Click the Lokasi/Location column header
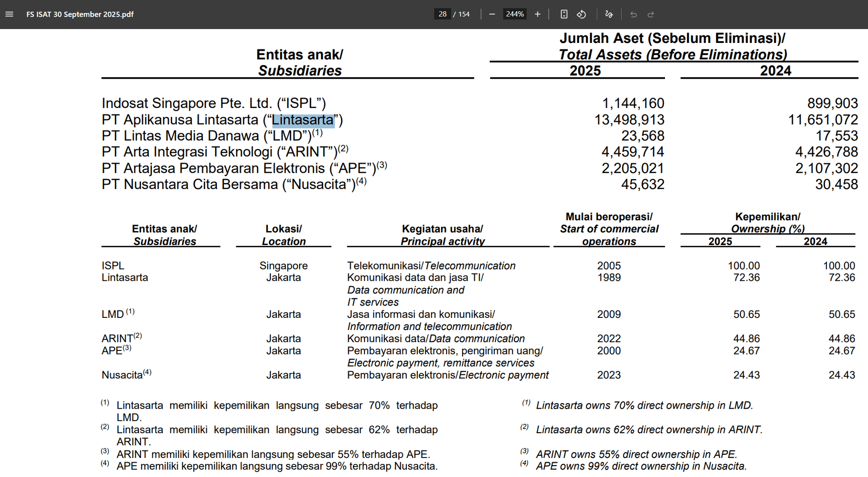This screenshot has width=868, height=477. click(x=284, y=235)
